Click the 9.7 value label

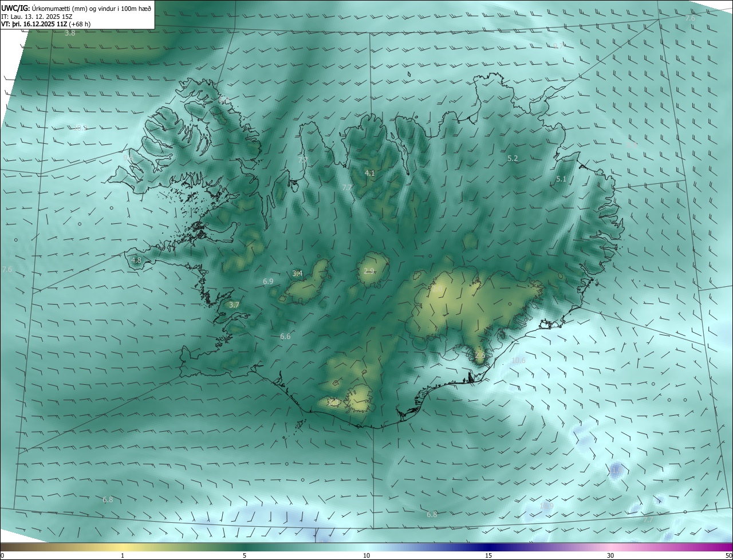558,46
